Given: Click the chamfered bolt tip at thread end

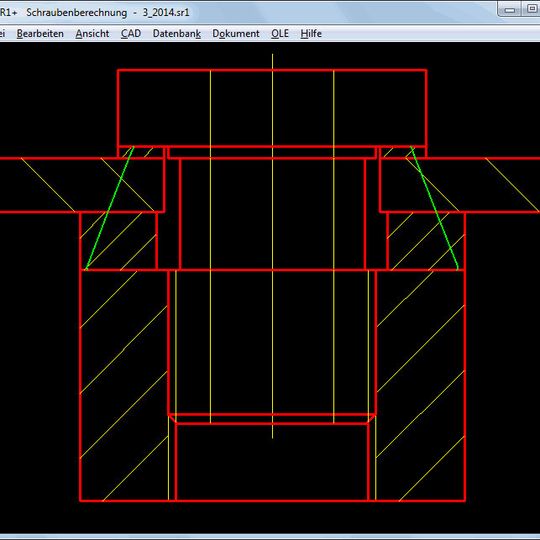Looking at the screenshot, I should tap(272, 419).
